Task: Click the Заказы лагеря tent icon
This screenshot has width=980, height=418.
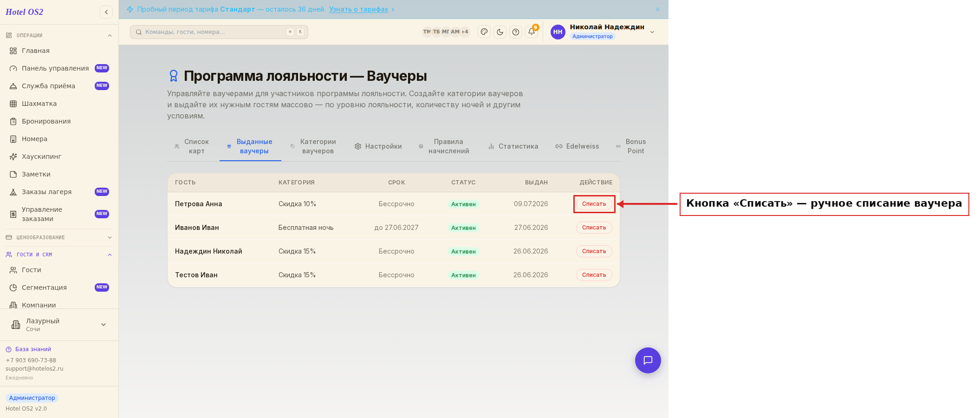Action: 13,192
